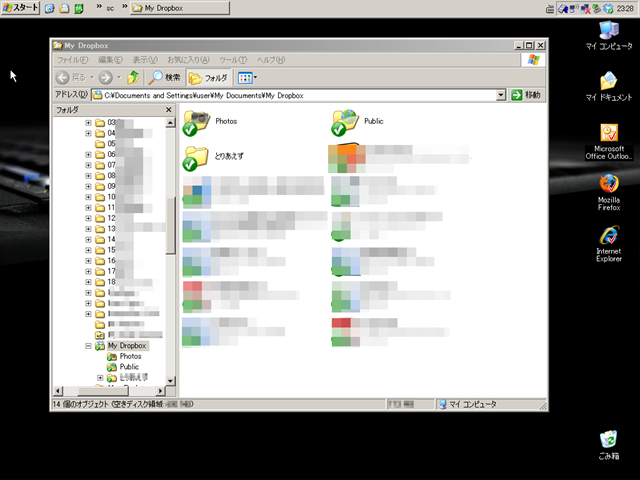Open the address bar dropdown arrow
Image resolution: width=640 pixels, height=480 pixels.
(x=501, y=95)
